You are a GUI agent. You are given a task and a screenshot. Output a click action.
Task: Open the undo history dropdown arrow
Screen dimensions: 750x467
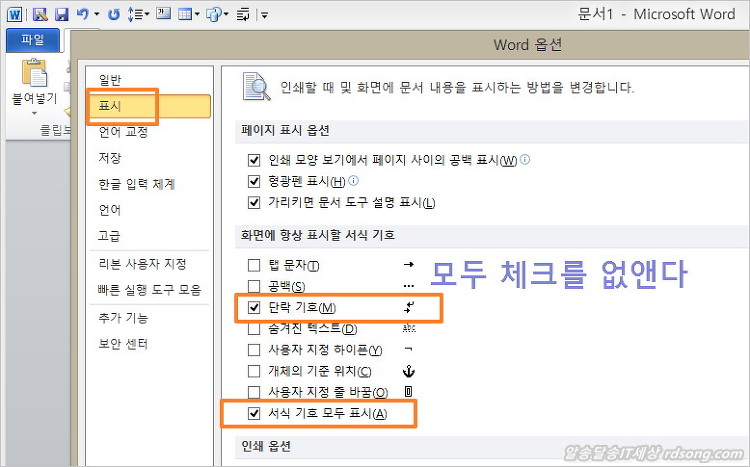pos(97,15)
